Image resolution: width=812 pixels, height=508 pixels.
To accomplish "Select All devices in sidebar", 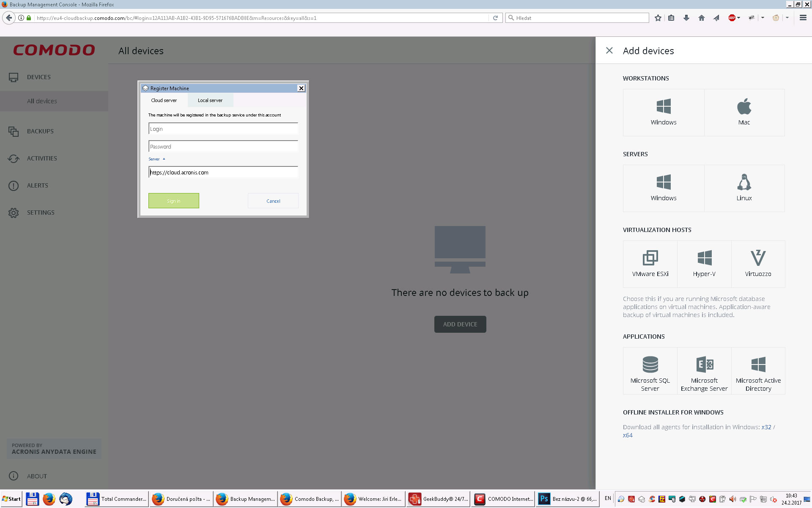I will [x=54, y=101].
